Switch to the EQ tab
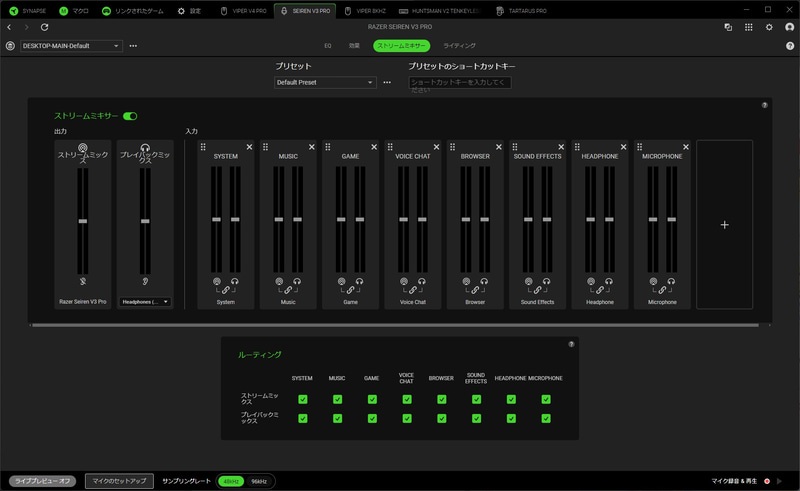The height and width of the screenshot is (491, 800). 328,46
